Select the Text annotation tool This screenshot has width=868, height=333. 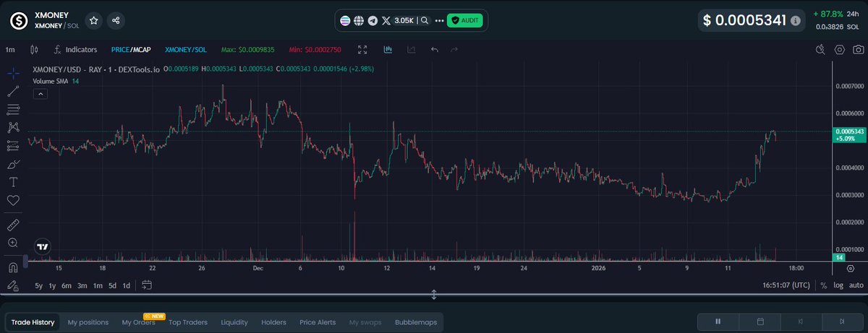[13, 182]
